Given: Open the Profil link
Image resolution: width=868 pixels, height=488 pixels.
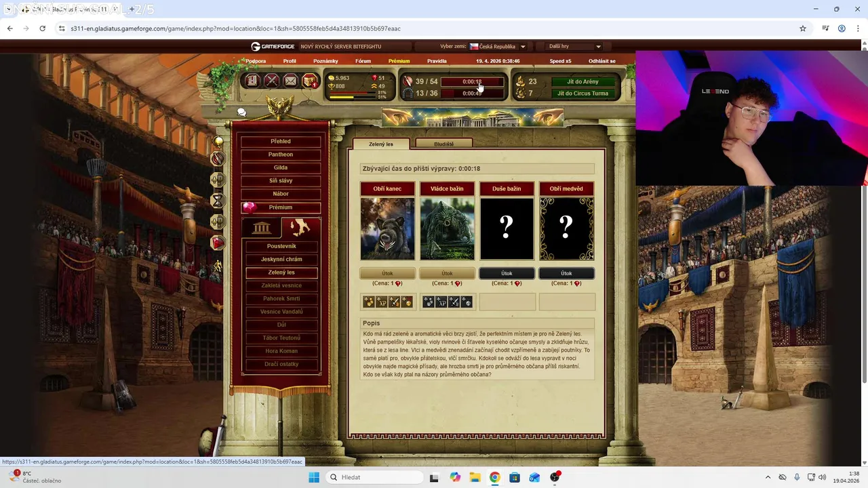Looking at the screenshot, I should click(x=290, y=61).
